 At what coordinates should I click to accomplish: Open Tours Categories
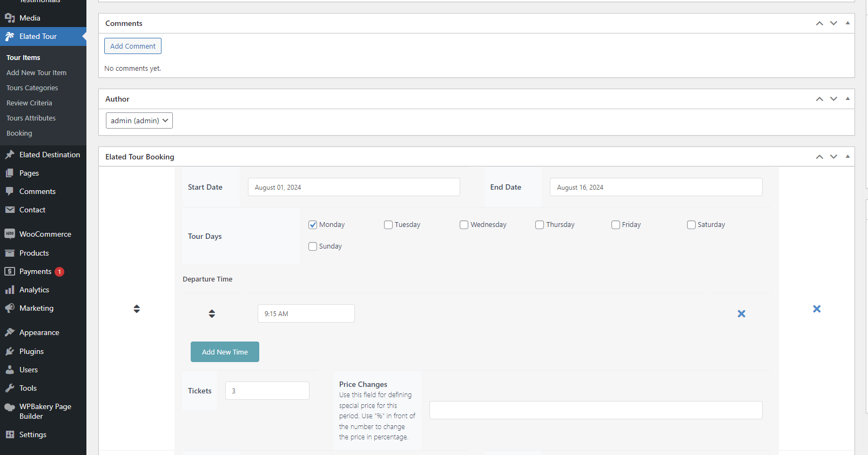[x=32, y=88]
